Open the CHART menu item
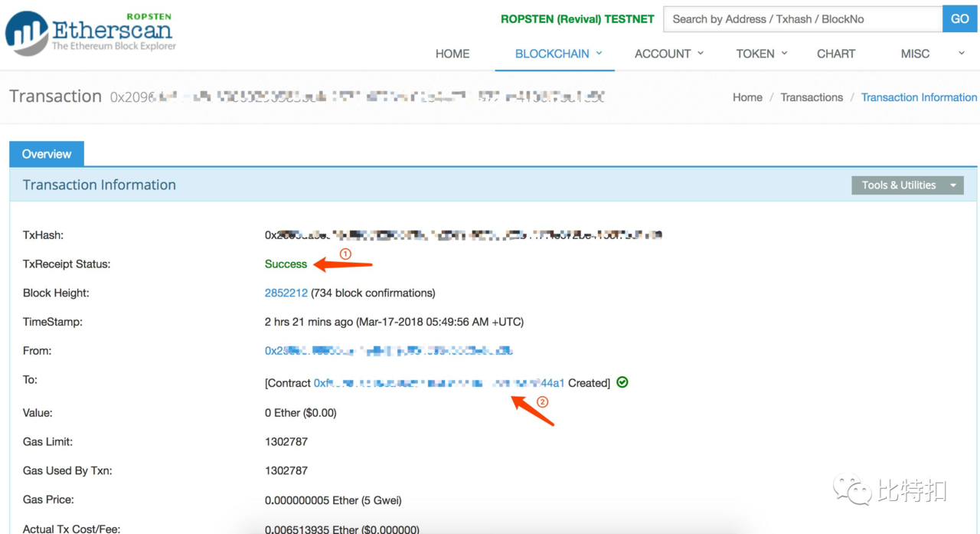 point(836,54)
